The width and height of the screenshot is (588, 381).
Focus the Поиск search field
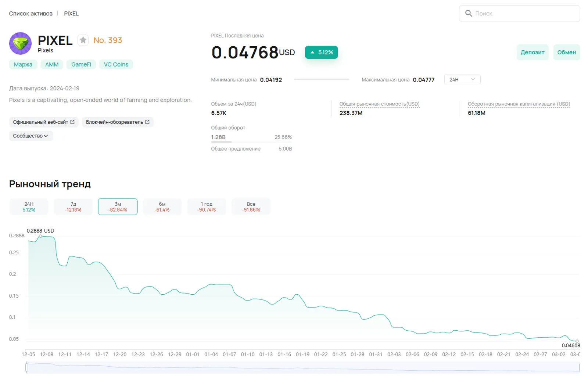click(519, 14)
